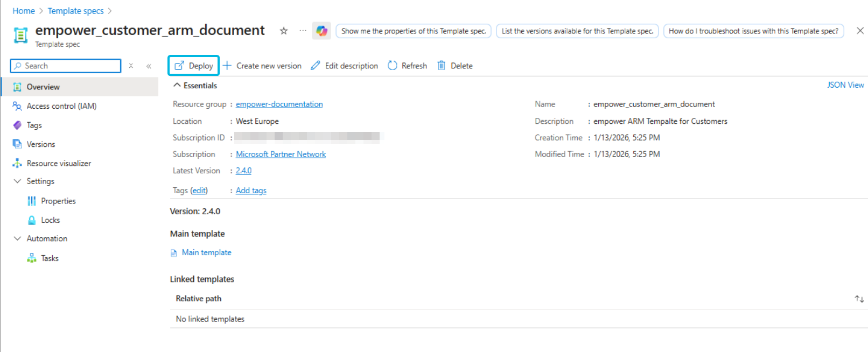This screenshot has width=868, height=352.
Task: Click Edit description in the toolbar
Action: tap(345, 66)
